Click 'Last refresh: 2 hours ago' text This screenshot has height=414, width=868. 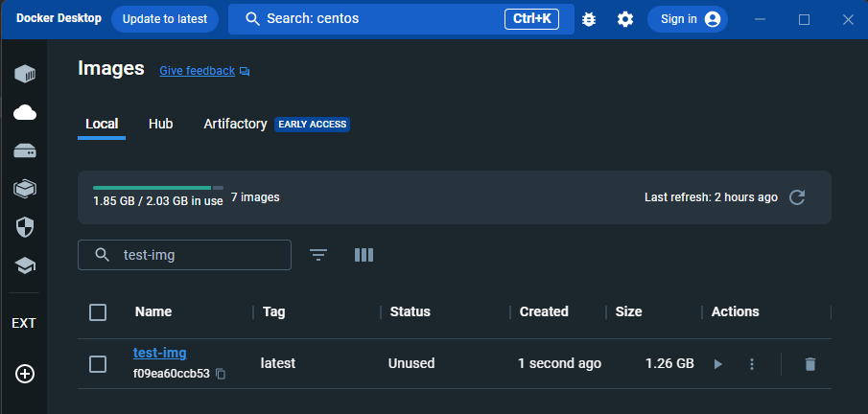[712, 197]
